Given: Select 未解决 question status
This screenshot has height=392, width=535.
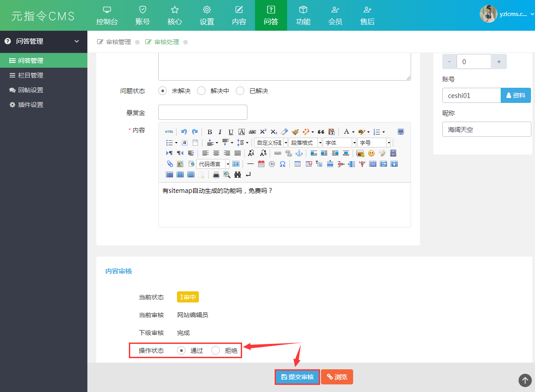Looking at the screenshot, I should click(163, 91).
